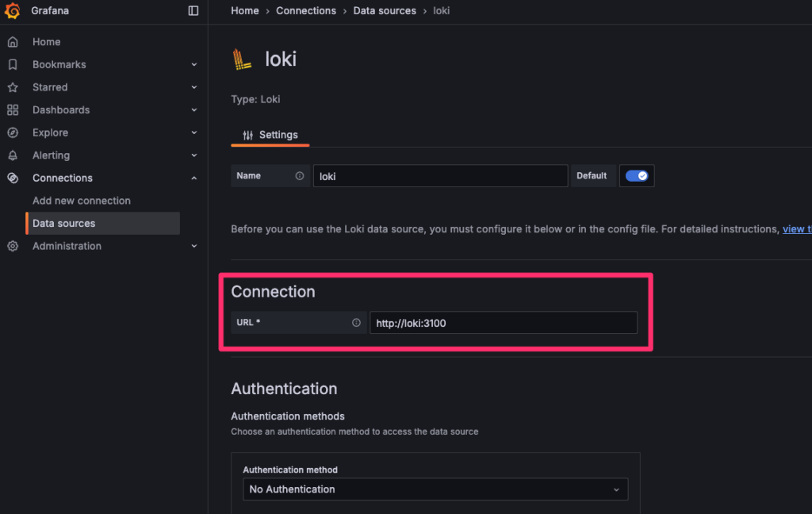Open the view documentation link
The height and width of the screenshot is (514, 812).
(x=797, y=229)
